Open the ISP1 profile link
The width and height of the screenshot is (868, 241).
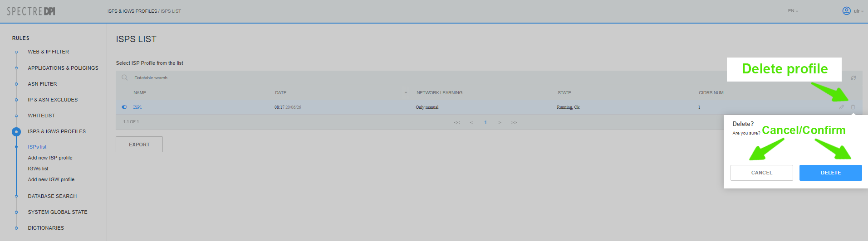click(x=137, y=107)
